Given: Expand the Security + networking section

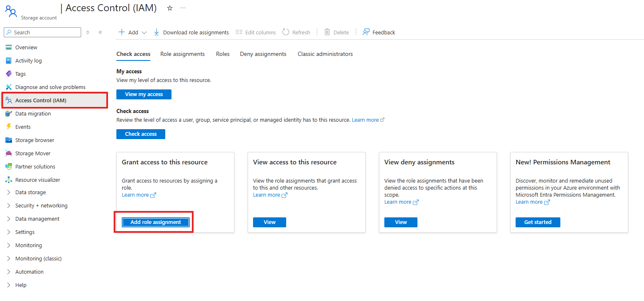Looking at the screenshot, I should pos(9,205).
